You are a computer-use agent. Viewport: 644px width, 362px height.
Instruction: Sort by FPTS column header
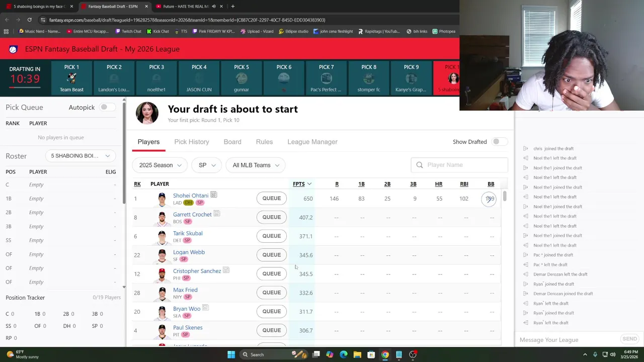[302, 184]
